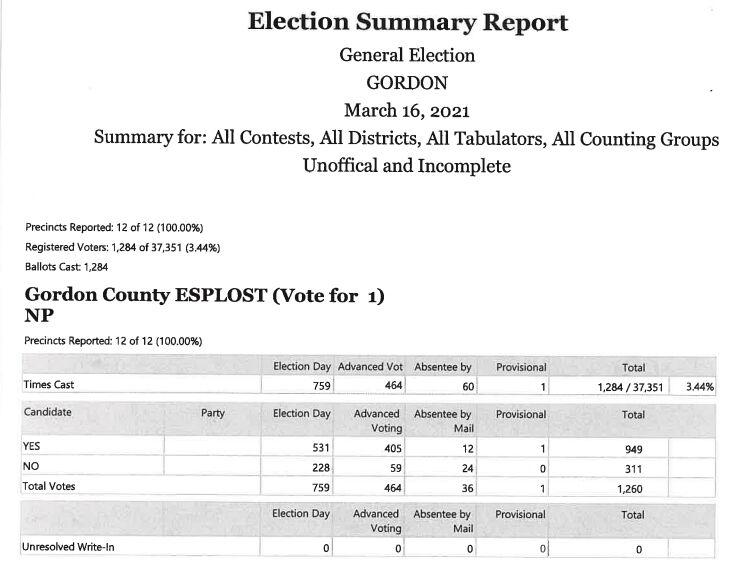This screenshot has width=730, height=586.
Task: Click the Unoffical and Incomplete status line
Action: tap(406, 166)
